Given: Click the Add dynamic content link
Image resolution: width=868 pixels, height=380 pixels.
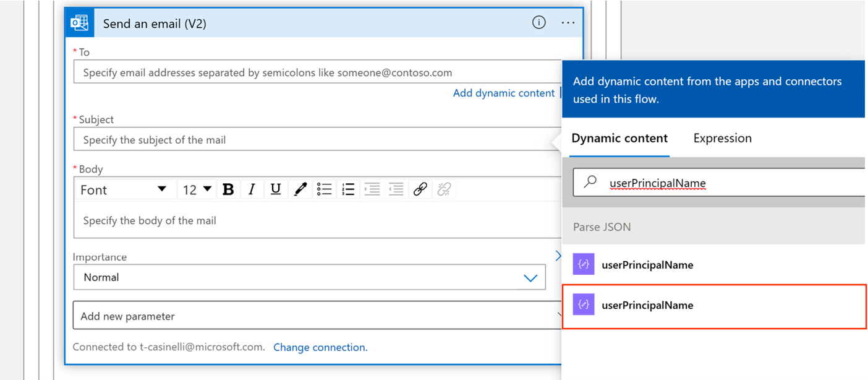Looking at the screenshot, I should tap(504, 93).
